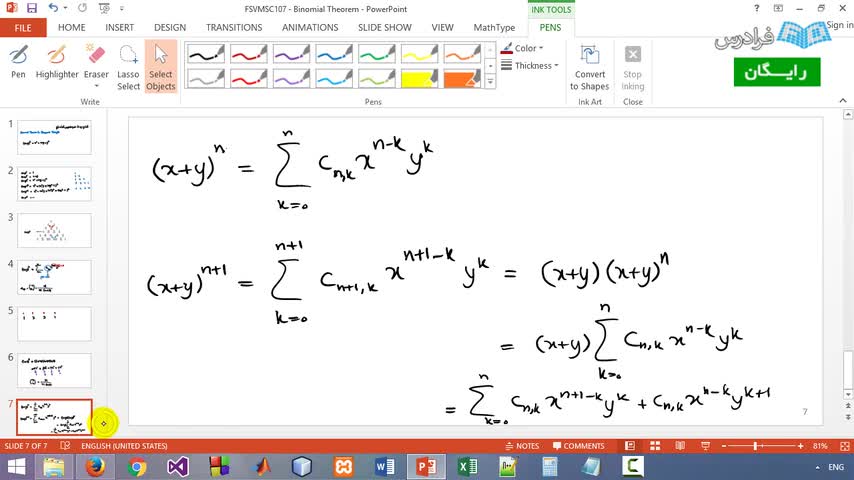854x480 pixels.
Task: Select slide 2 thumbnail
Action: 54,184
